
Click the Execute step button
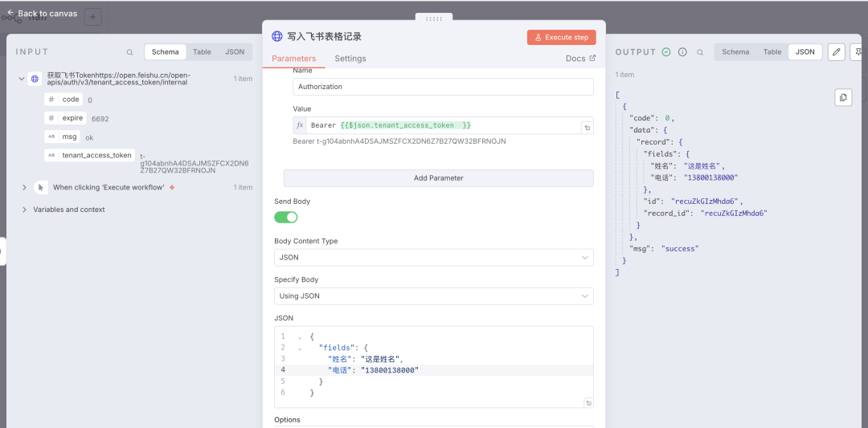click(561, 37)
